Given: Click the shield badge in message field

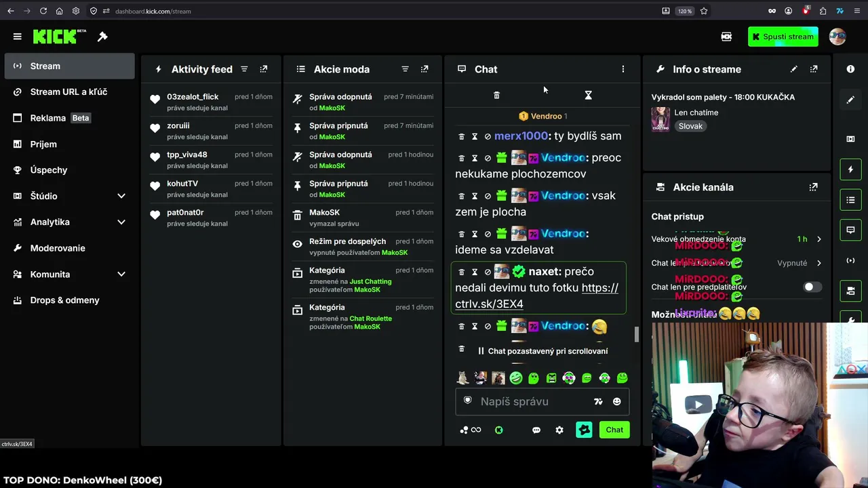Looking at the screenshot, I should (467, 401).
